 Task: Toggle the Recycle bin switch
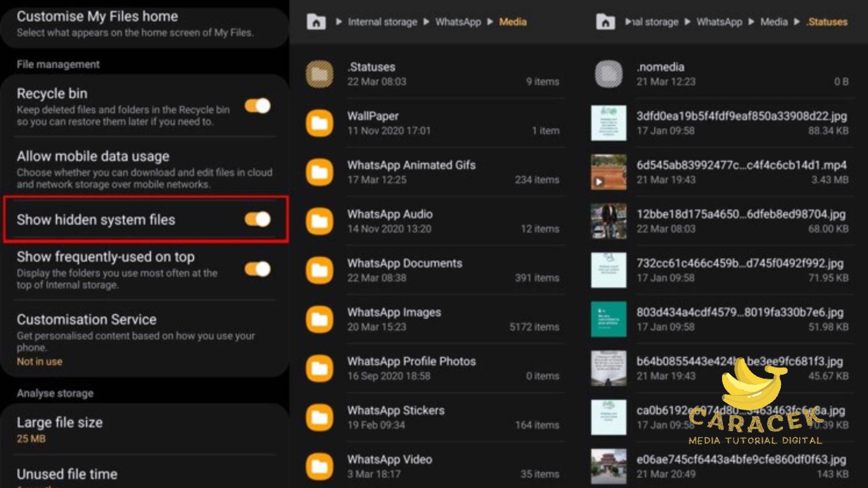pyautogui.click(x=258, y=106)
